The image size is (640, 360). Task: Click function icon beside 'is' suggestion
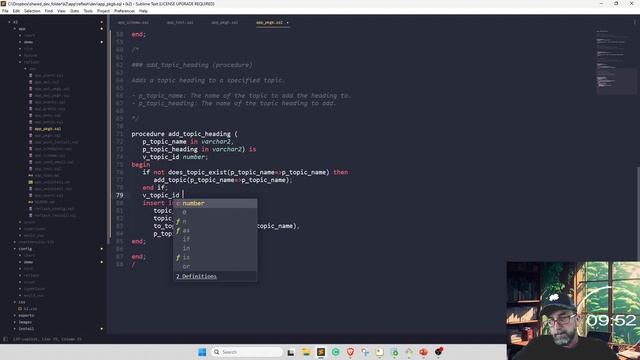tap(178, 258)
